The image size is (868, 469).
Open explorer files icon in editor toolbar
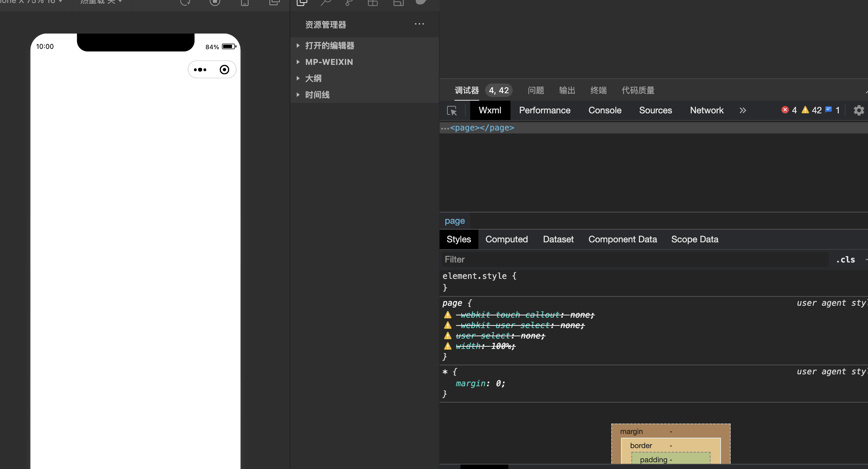(302, 2)
